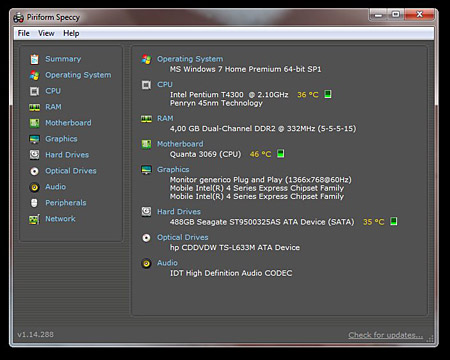Click the Summary clipboard icon in sidebar
Screen dimensions: 450x360
point(34,59)
